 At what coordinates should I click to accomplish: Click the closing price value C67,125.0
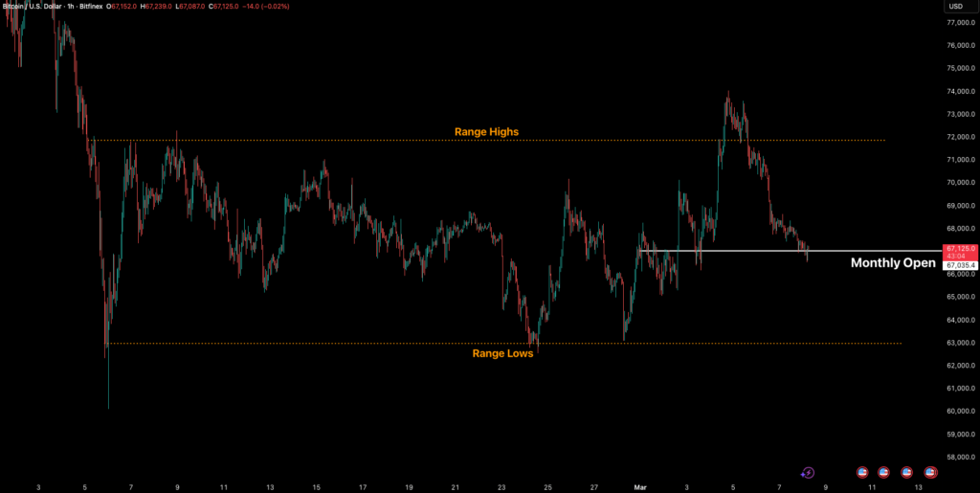pos(225,7)
